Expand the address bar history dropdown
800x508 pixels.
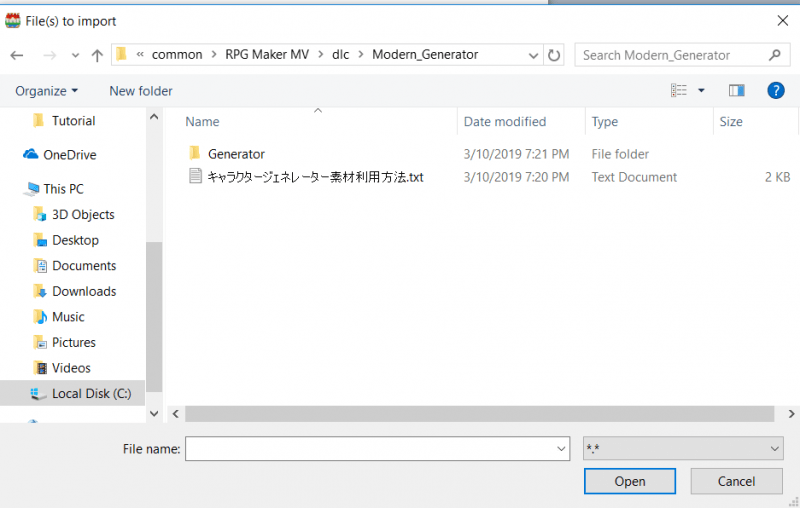tap(533, 55)
